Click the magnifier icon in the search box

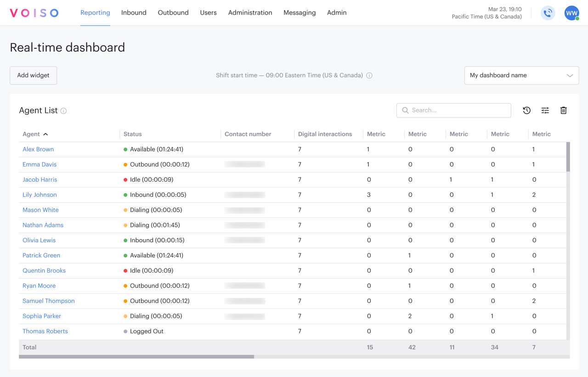pos(405,110)
